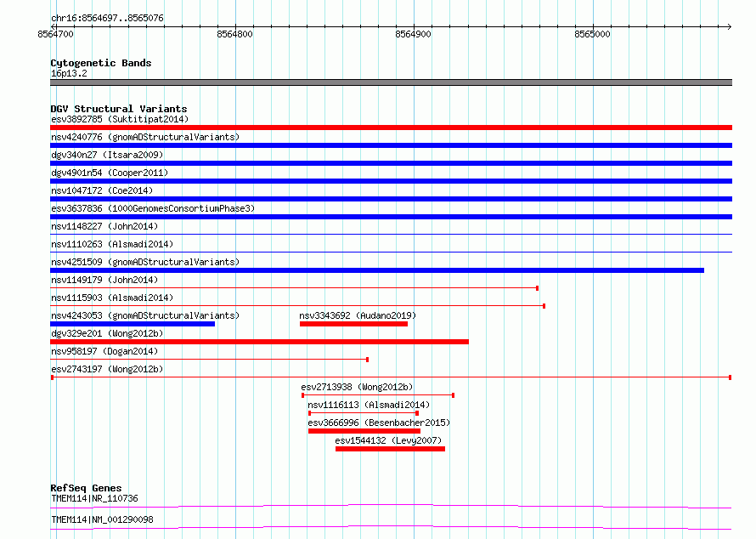Click the esv3892785 (Suktitipat2014) variant label
Viewport: 756px width, 539px height.
click(x=120, y=119)
